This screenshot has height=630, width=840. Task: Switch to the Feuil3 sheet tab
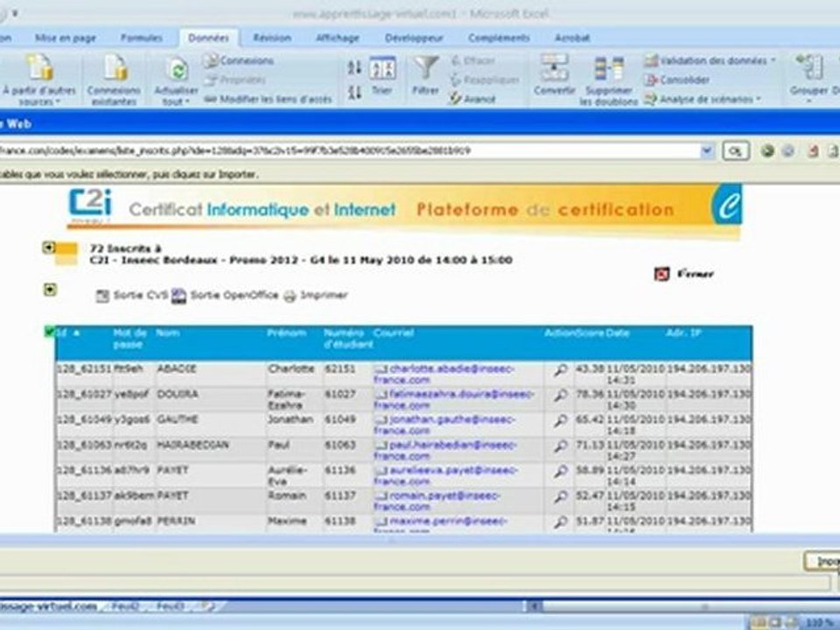point(171,606)
